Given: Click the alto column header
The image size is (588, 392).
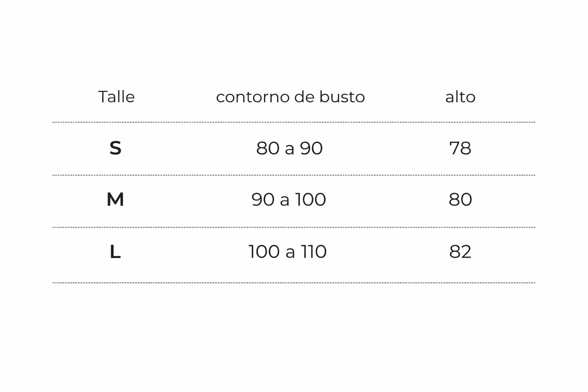Looking at the screenshot, I should pyautogui.click(x=460, y=97).
